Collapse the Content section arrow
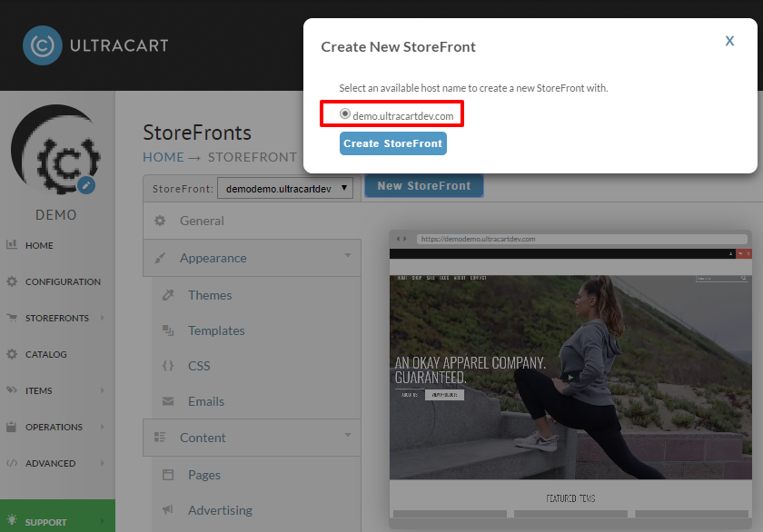The image size is (763, 532). tap(348, 435)
